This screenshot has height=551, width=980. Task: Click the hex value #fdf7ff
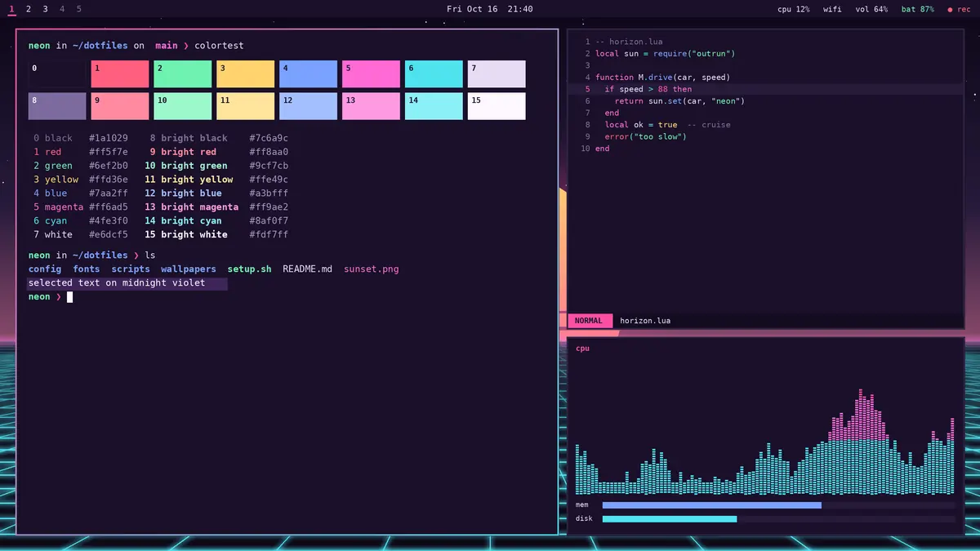(x=269, y=235)
